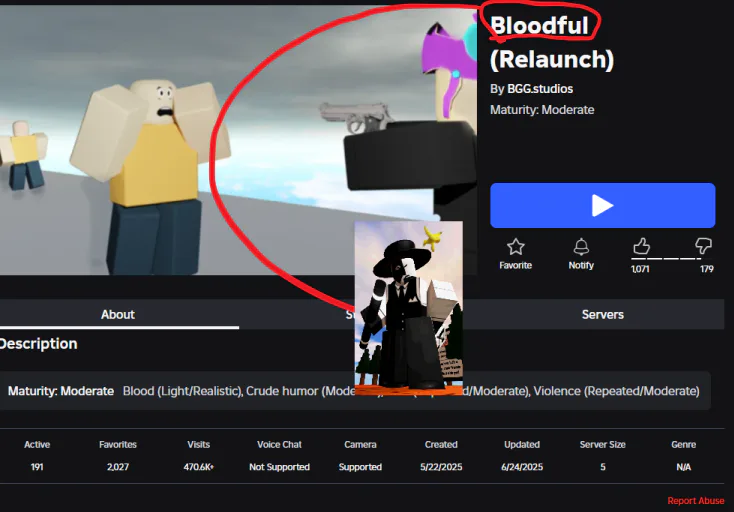This screenshot has height=512, width=734.
Task: Click the Notify bell icon
Action: point(581,247)
